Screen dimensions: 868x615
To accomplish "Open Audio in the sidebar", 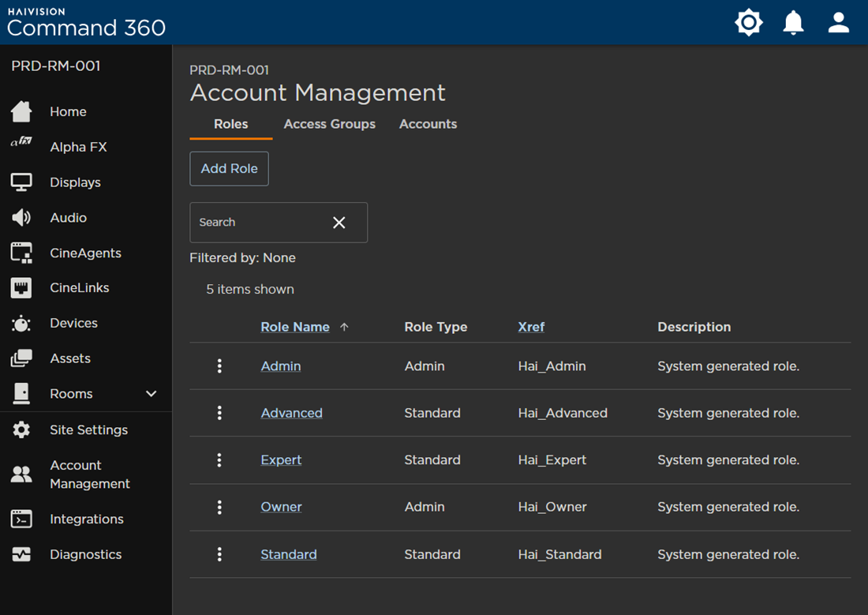I will click(68, 218).
